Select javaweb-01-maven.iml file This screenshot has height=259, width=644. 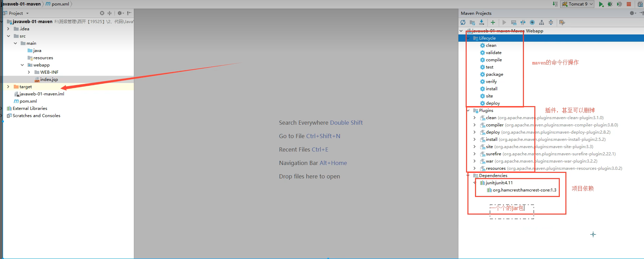(39, 94)
